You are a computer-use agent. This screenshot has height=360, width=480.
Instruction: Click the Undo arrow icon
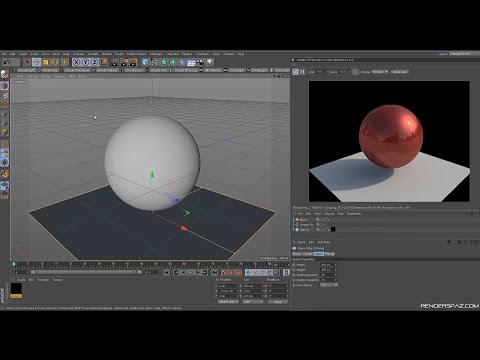(6, 62)
